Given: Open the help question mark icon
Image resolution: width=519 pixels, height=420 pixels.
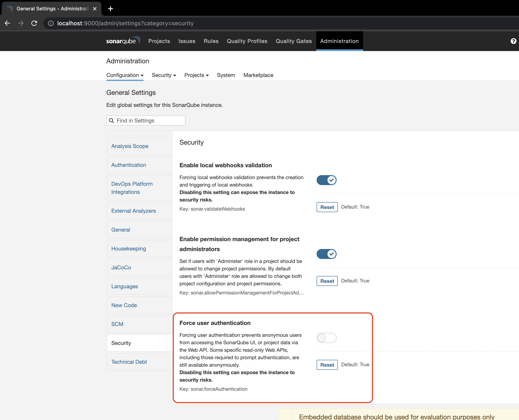Looking at the screenshot, I should coord(513,41).
